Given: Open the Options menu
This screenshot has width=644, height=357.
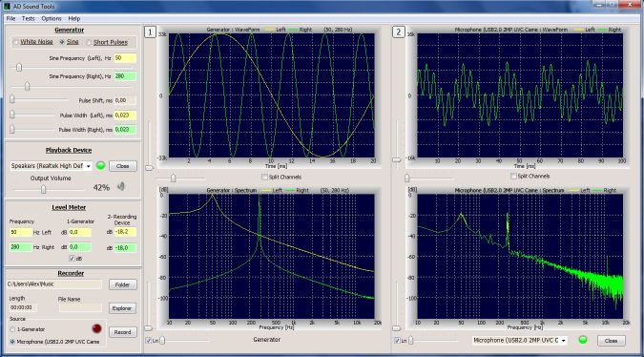Looking at the screenshot, I should pyautogui.click(x=52, y=18).
